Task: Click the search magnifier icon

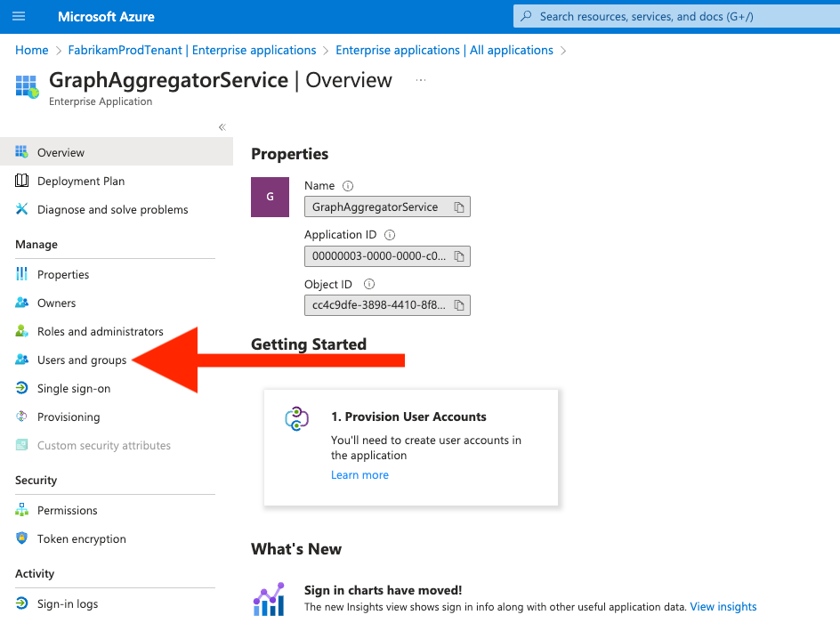Action: [x=527, y=16]
